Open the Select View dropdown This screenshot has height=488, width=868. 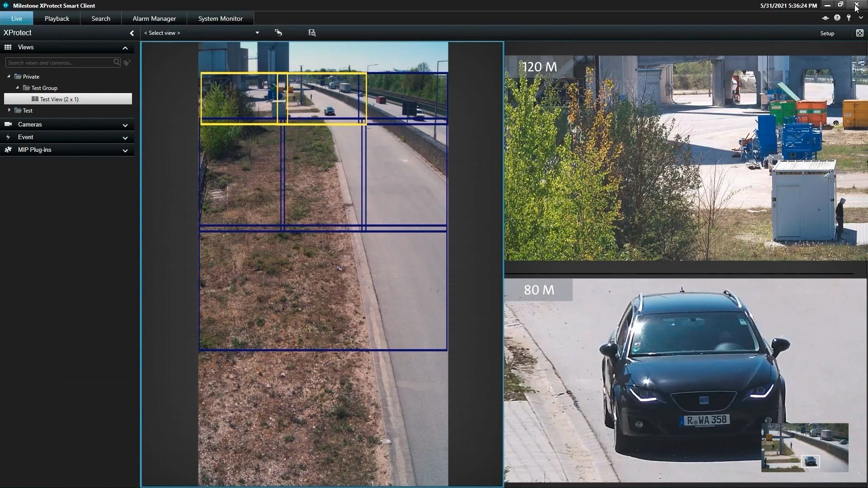[256, 33]
